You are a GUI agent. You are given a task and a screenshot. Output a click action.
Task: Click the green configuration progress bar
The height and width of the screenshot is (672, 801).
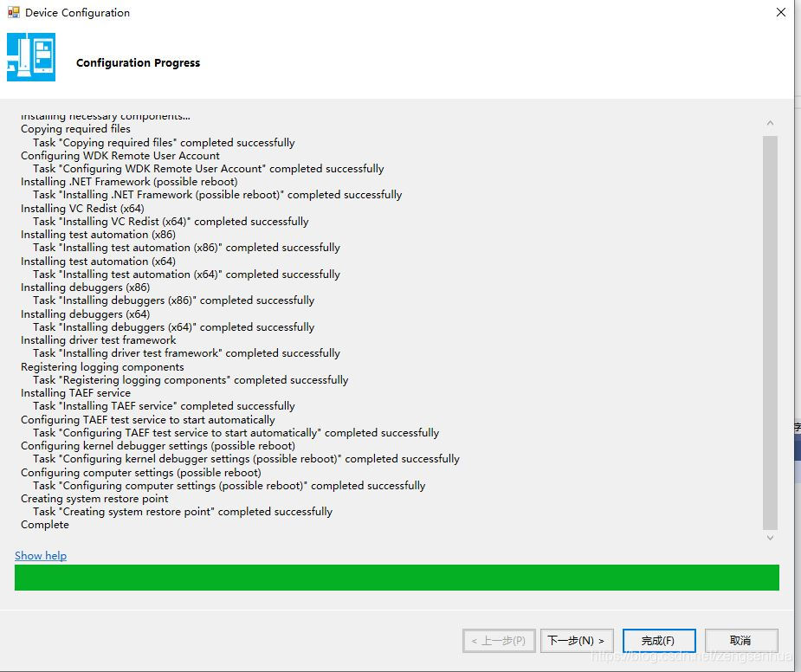(397, 578)
